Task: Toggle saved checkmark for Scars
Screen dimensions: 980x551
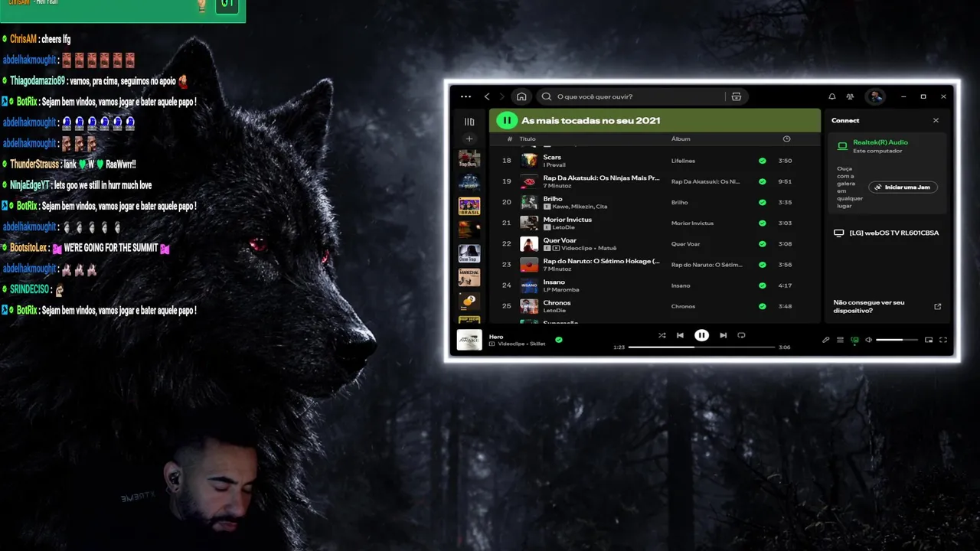Action: [x=762, y=161]
